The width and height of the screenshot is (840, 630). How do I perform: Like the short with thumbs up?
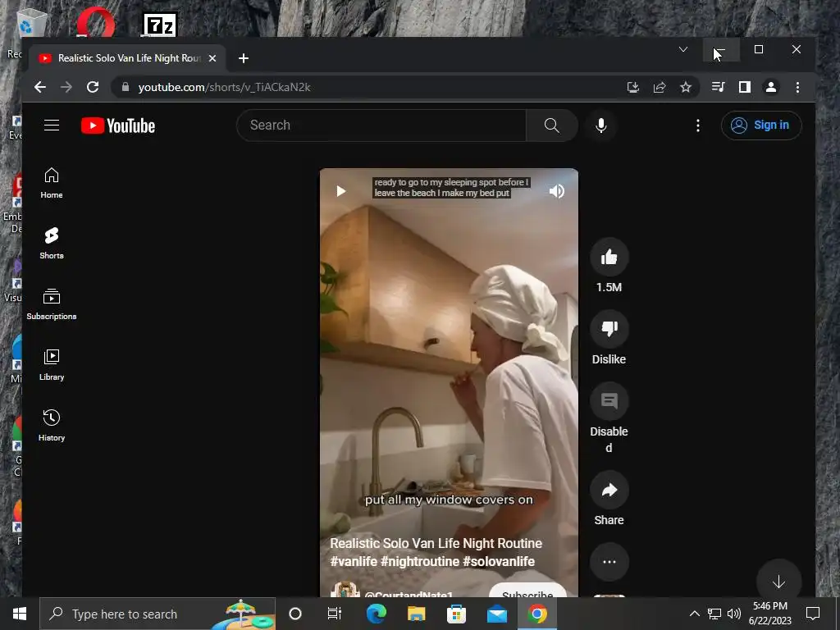pyautogui.click(x=609, y=257)
